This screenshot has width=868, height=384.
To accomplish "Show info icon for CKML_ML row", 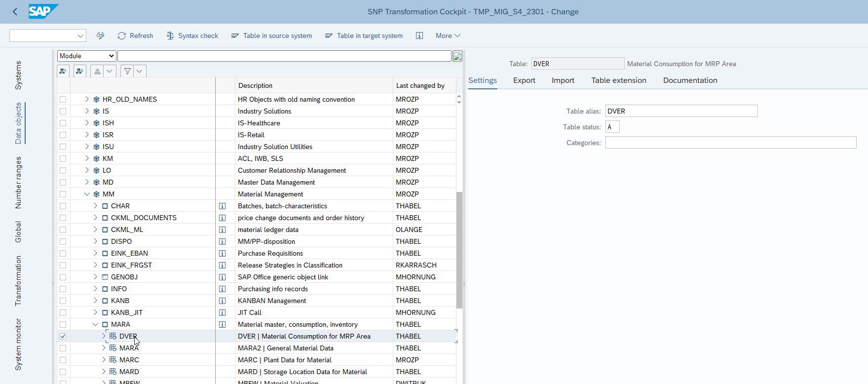I will tap(223, 230).
